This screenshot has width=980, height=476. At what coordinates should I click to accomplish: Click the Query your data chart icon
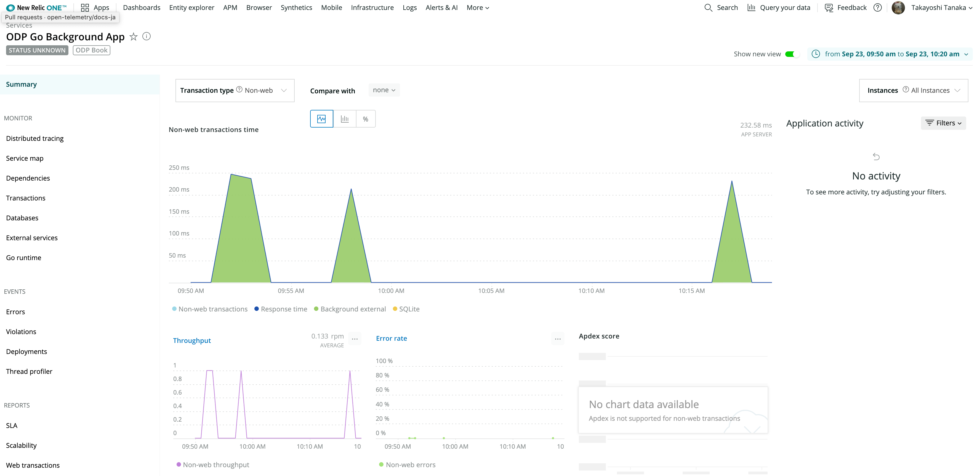(x=751, y=8)
